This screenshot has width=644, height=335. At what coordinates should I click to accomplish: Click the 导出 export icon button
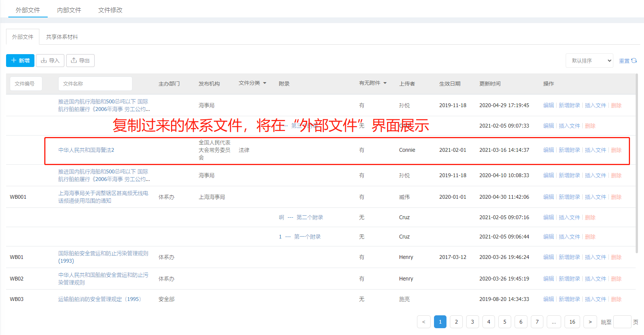click(80, 61)
